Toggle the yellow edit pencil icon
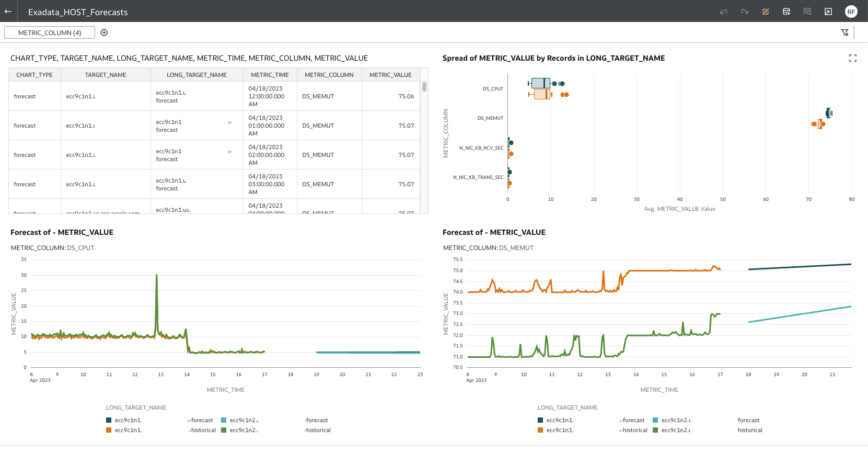868x452 pixels. click(766, 12)
